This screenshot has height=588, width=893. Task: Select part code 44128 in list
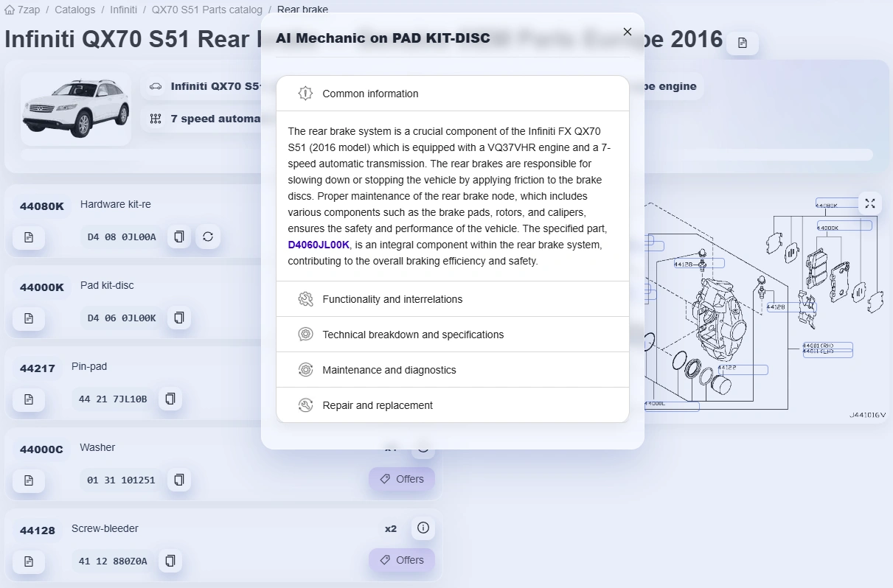tap(38, 531)
